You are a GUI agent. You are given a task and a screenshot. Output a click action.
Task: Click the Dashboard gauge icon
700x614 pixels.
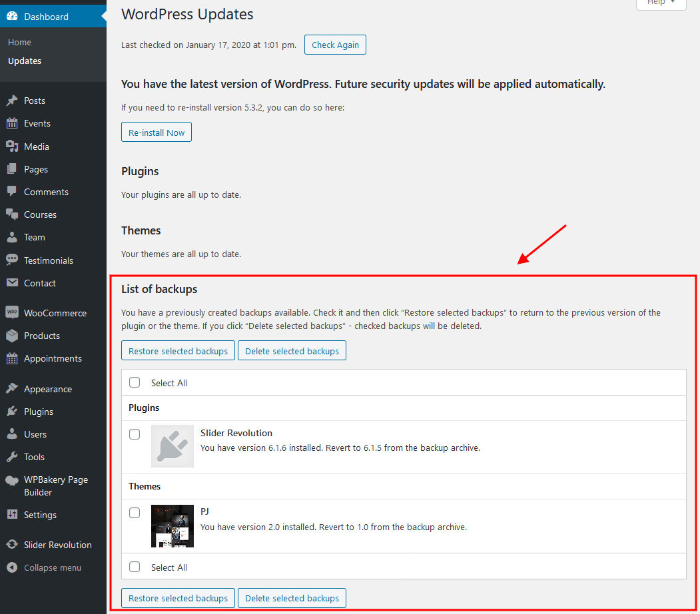click(12, 17)
